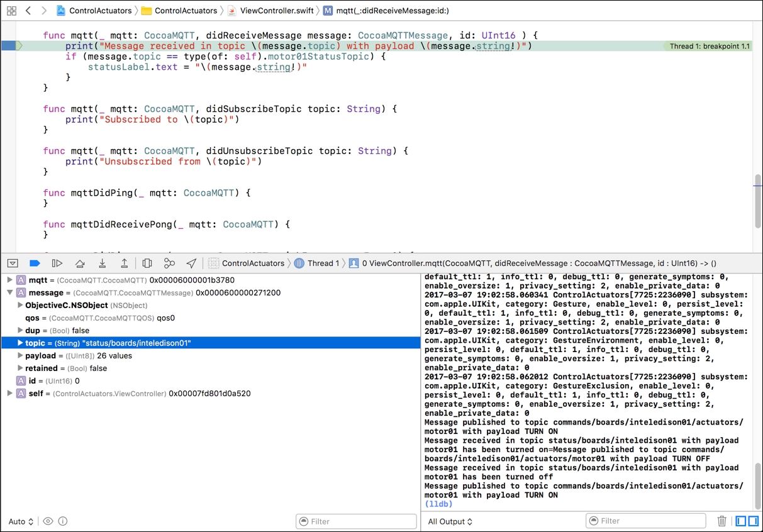Expand the retained variable

20,368
